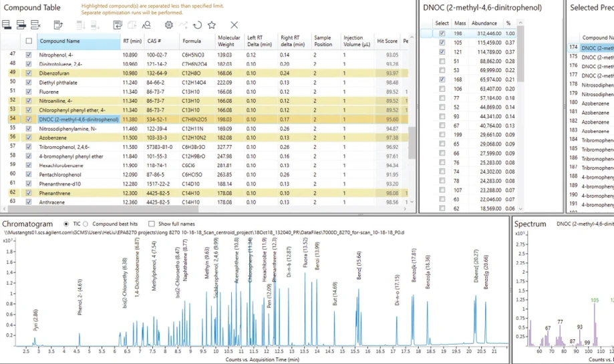Click scroll-down arrow of compound table

click(x=412, y=202)
